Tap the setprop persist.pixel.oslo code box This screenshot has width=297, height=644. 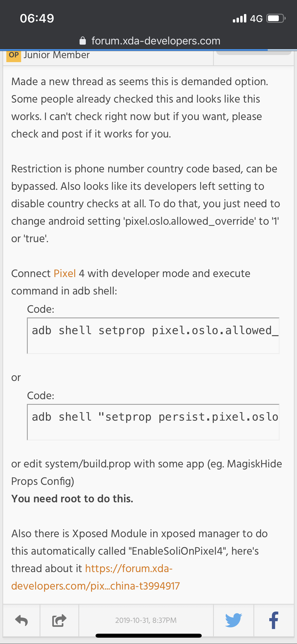pos(153,422)
